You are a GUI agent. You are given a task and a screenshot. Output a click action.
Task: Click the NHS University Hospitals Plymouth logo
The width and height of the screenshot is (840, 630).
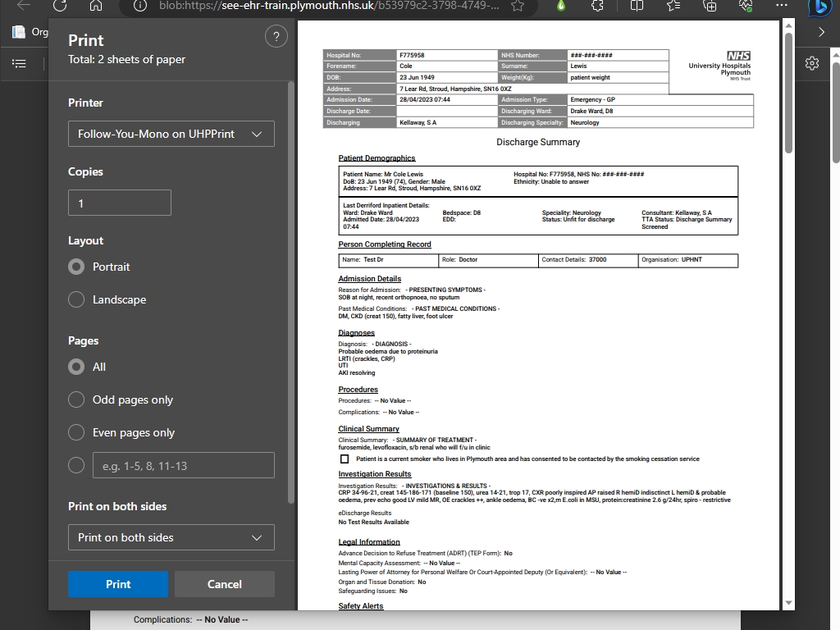(719, 66)
